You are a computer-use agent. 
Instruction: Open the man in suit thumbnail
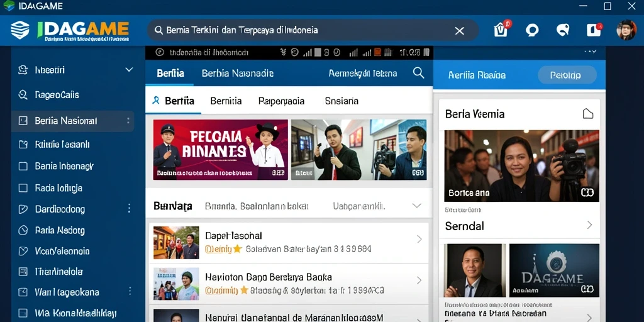pos(475,270)
